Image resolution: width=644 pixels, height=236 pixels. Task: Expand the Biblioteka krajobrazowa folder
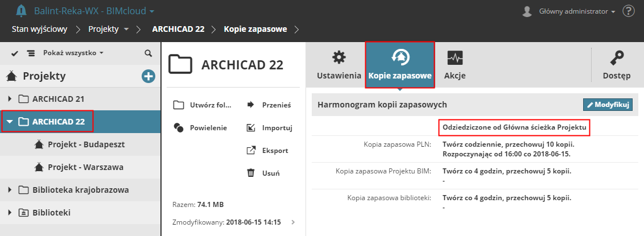click(x=10, y=190)
